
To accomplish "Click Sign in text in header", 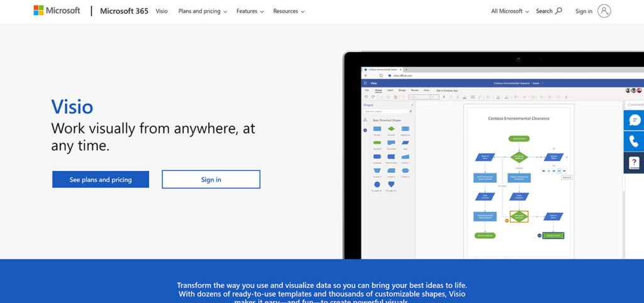I will (x=584, y=11).
